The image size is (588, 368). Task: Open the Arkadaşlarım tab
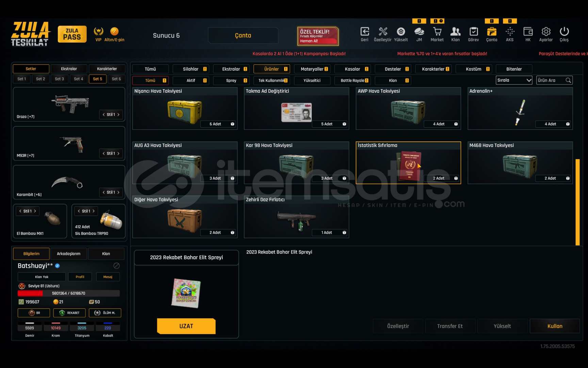[x=68, y=254]
